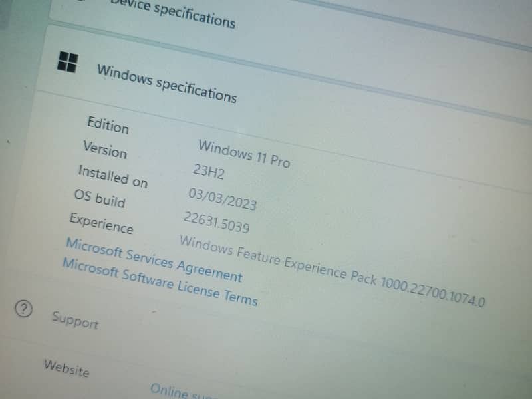Select the Windows 11 Pro edition value
532x399 pixels.
244,154
